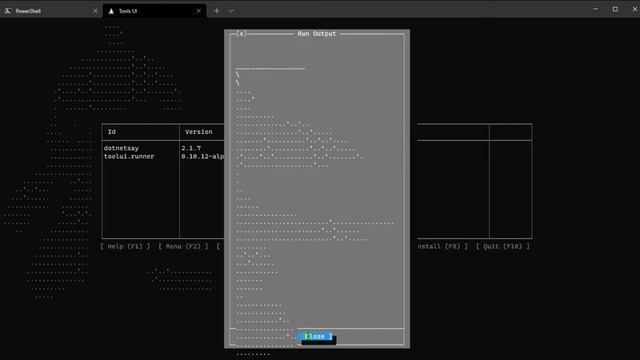Click the Tools UI tab icon

click(111, 11)
